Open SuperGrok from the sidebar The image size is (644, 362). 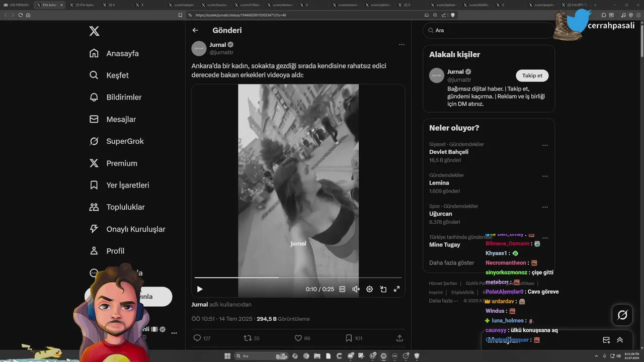click(116, 141)
